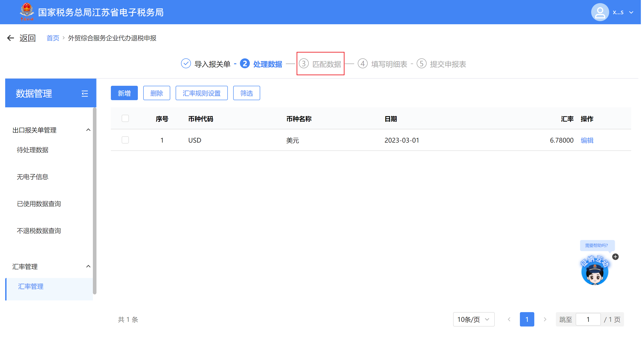The image size is (642, 364).
Task: Open 待处理数据 in the sidebar
Action: 33,150
